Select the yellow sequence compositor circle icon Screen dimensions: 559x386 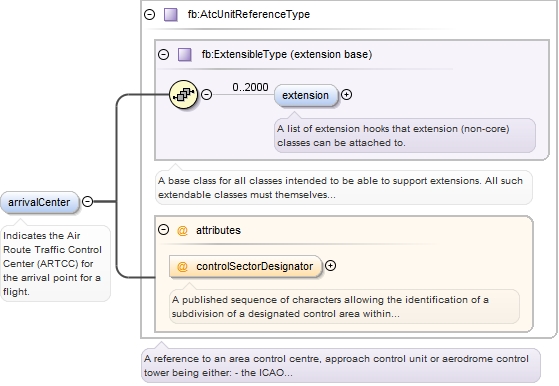click(x=183, y=94)
